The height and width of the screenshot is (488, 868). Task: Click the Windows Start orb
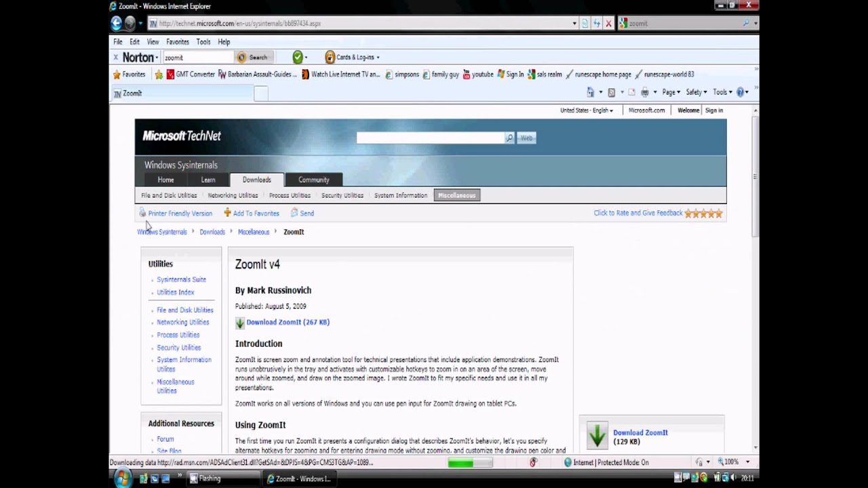[122, 479]
